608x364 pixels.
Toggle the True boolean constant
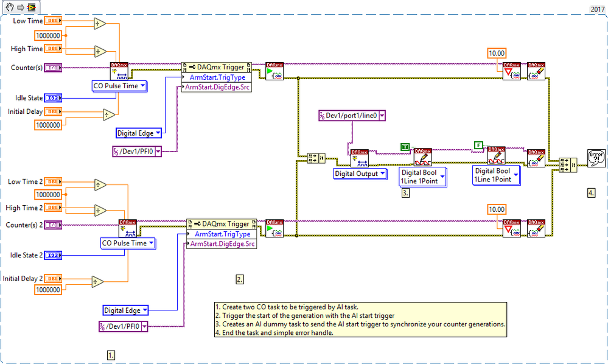pyautogui.click(x=405, y=147)
